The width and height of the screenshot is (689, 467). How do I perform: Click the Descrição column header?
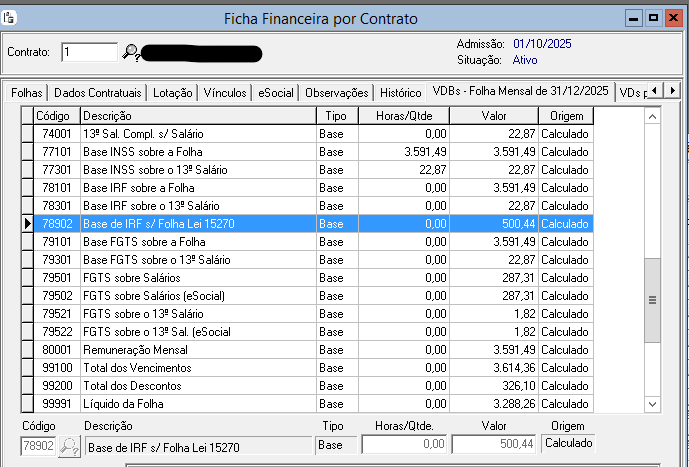pos(198,116)
